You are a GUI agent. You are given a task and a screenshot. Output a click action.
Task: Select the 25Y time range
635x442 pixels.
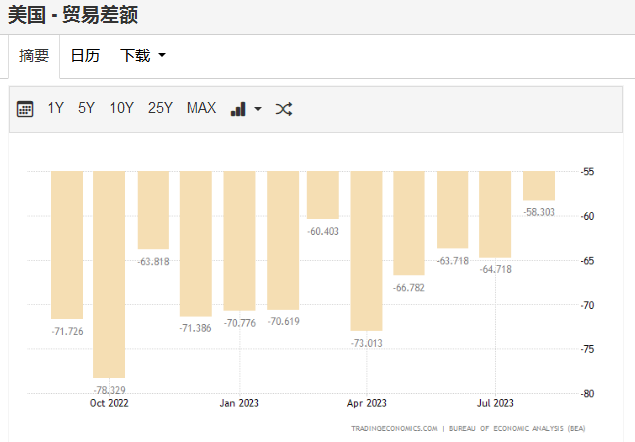(160, 108)
